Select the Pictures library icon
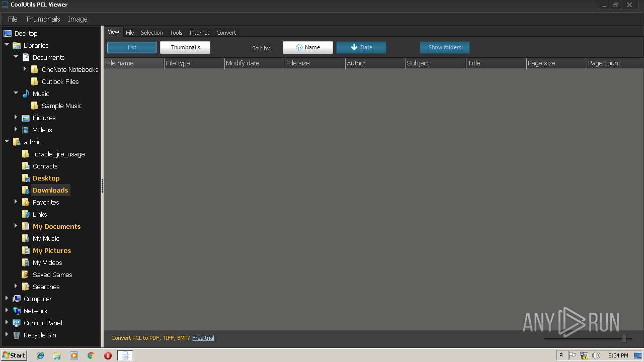Viewport: 644px width, 362px height. click(x=26, y=118)
